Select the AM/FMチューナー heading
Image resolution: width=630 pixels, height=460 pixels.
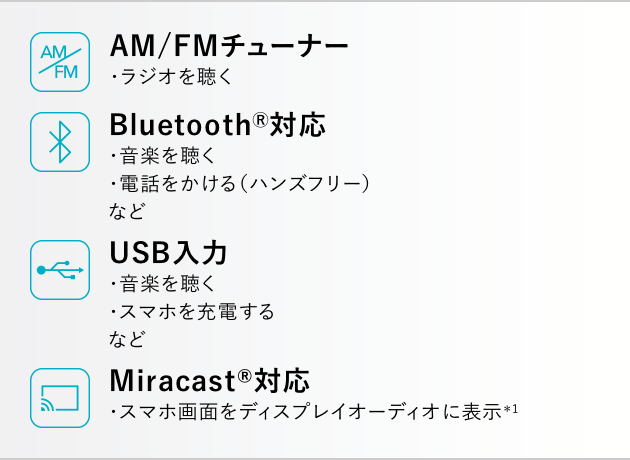[229, 45]
